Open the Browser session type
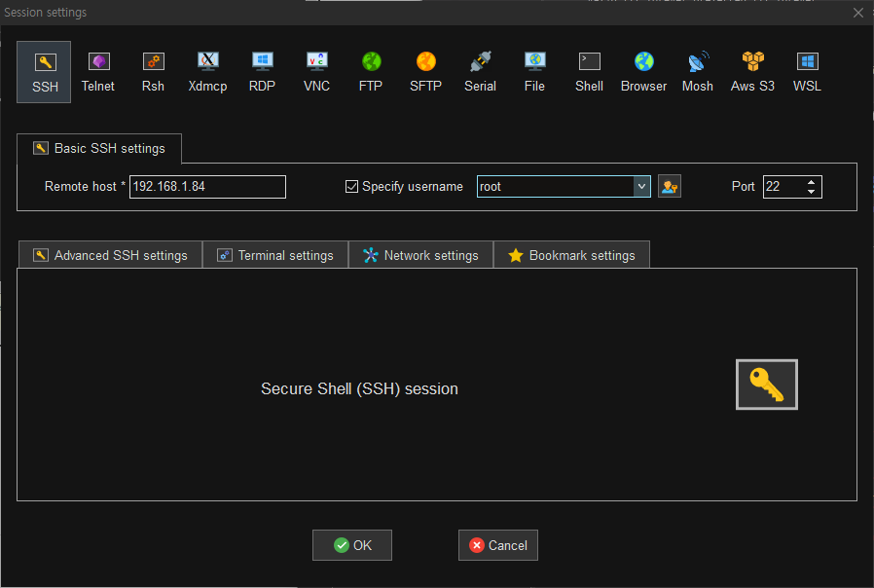Screen dimensions: 874x588 tap(643, 72)
